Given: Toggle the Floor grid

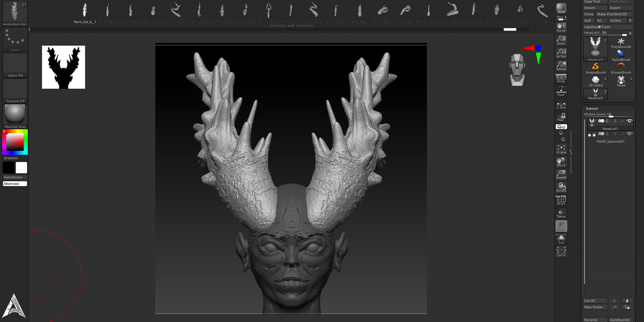Looking at the screenshot, I should [561, 91].
